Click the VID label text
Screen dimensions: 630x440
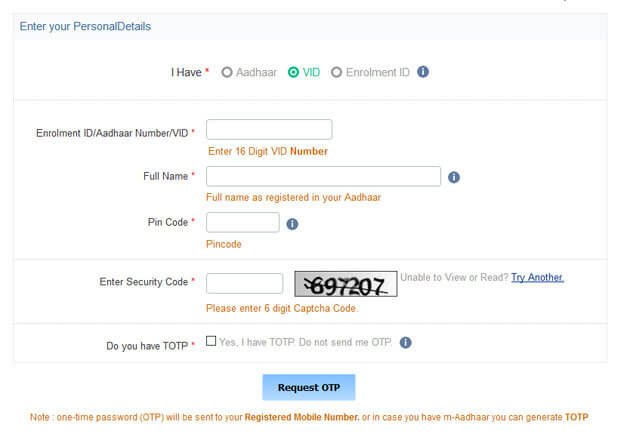(x=311, y=72)
